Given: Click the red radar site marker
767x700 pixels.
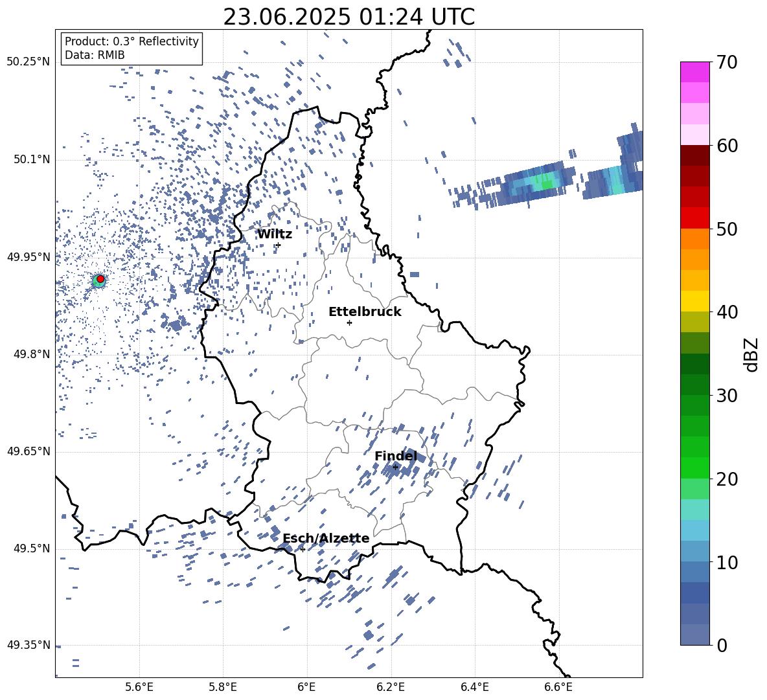Looking at the screenshot, I should pos(100,279).
